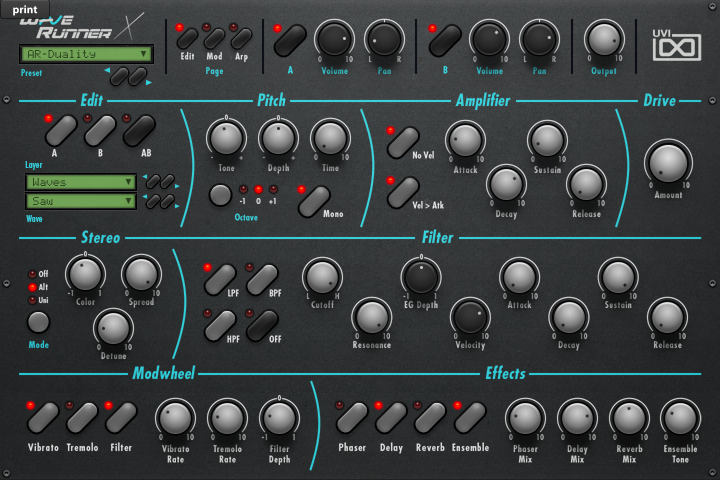Toggle layer A power switch in header

click(290, 41)
